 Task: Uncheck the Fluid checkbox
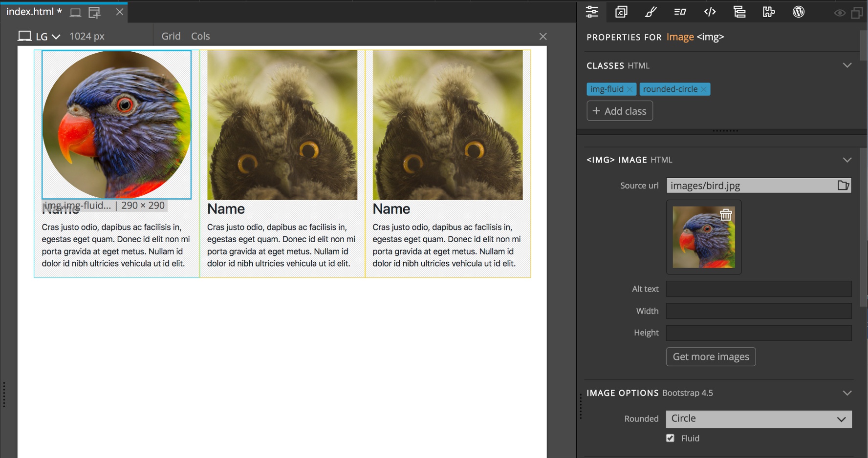670,438
